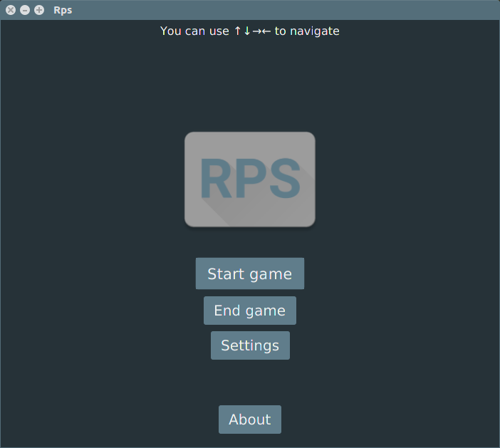Click the right arrow symbol in the hint
Screen dimensions: 500x448
click(256, 31)
